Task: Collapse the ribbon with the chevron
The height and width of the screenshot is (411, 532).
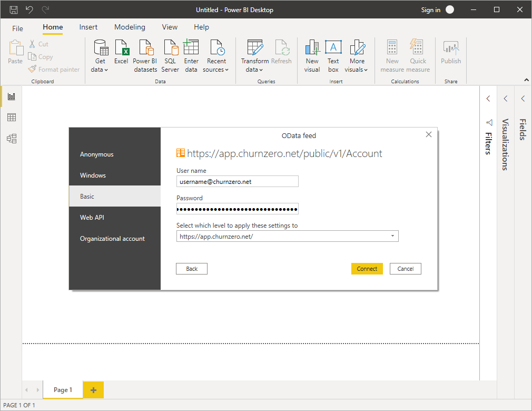Action: (526, 80)
